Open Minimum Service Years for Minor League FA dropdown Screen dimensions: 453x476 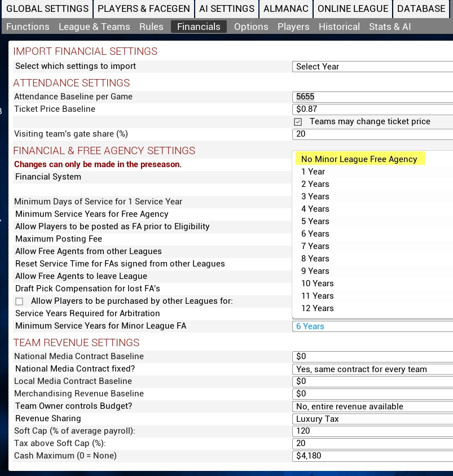coord(372,326)
